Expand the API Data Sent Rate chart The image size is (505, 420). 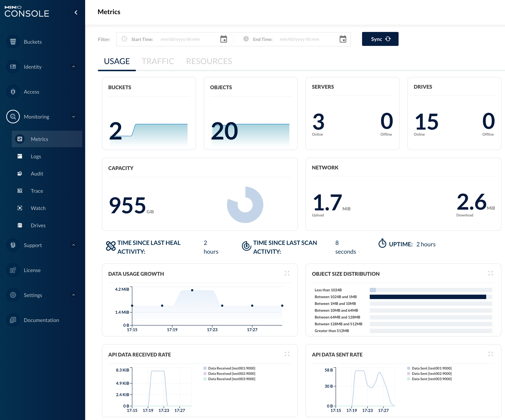pos(491,354)
